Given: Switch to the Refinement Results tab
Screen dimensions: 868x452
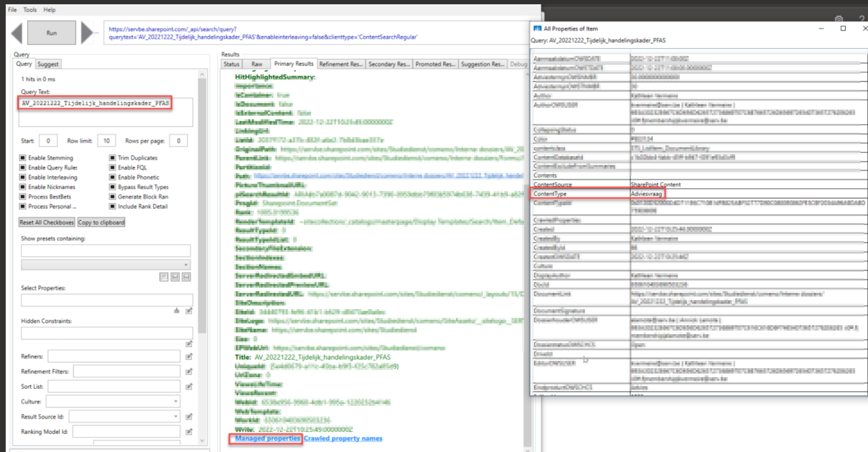Looking at the screenshot, I should click(x=341, y=64).
